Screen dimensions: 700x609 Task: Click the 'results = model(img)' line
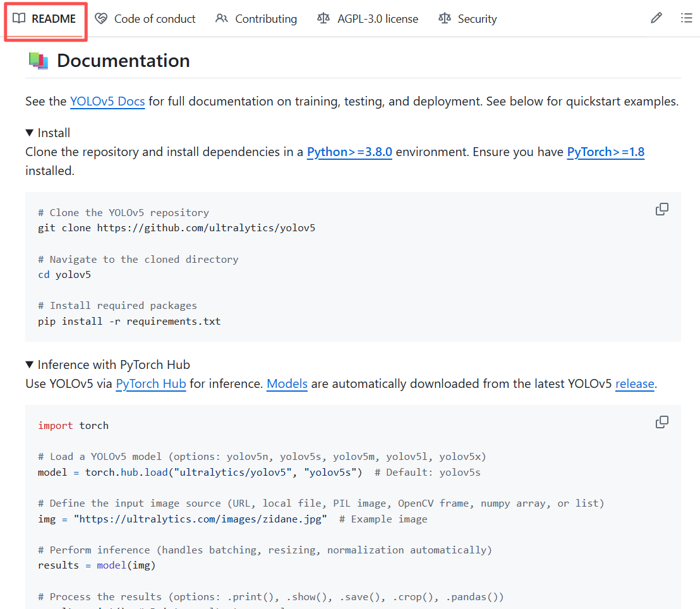click(x=97, y=565)
